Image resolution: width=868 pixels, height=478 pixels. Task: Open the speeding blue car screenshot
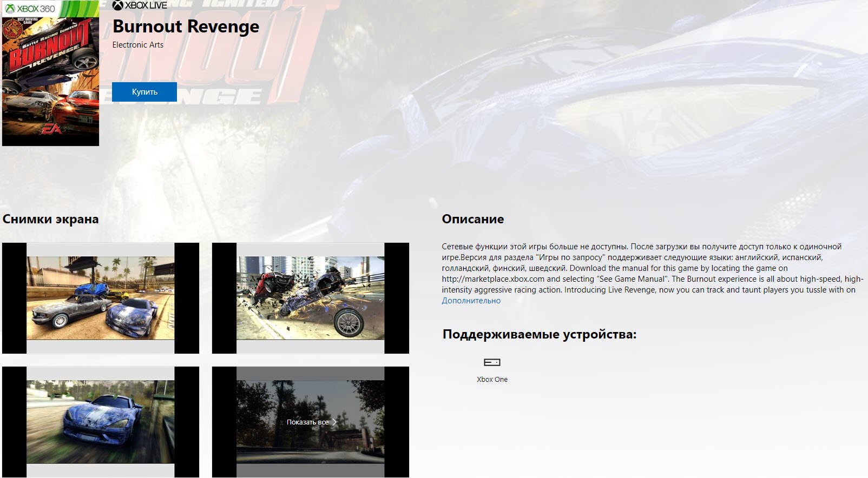(x=101, y=422)
